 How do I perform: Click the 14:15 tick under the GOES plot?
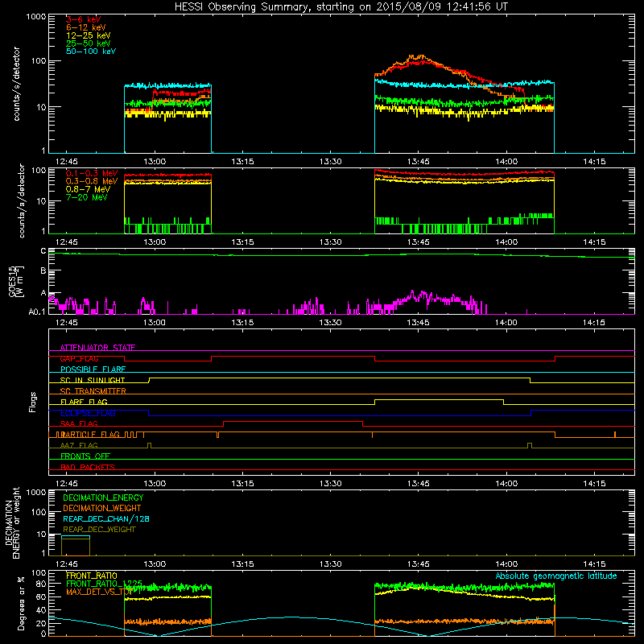point(594,323)
